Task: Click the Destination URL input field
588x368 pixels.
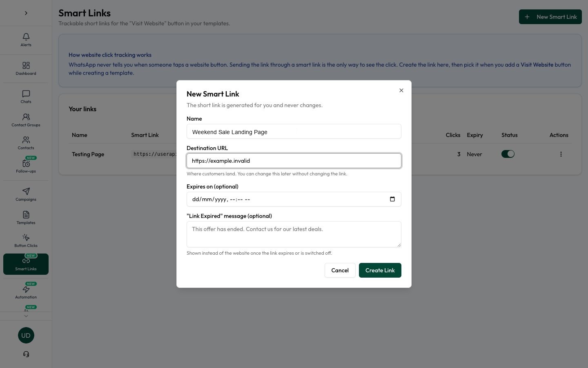Action: click(x=294, y=161)
